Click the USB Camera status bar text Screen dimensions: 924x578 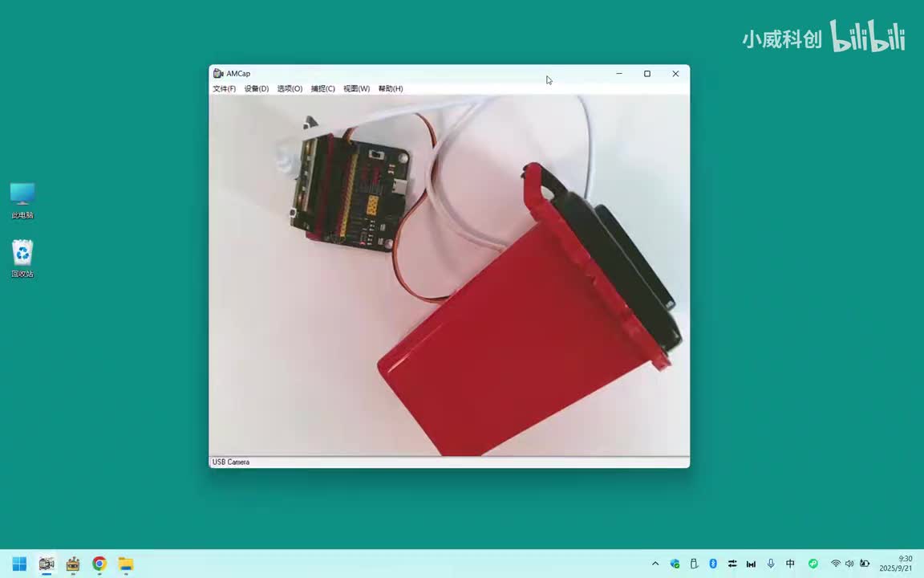pos(230,462)
